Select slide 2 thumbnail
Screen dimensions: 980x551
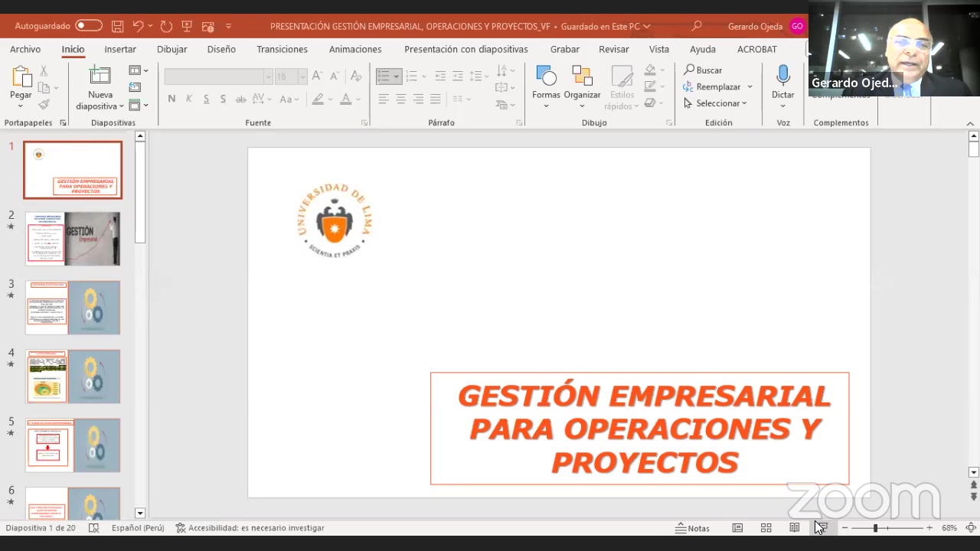(x=73, y=239)
